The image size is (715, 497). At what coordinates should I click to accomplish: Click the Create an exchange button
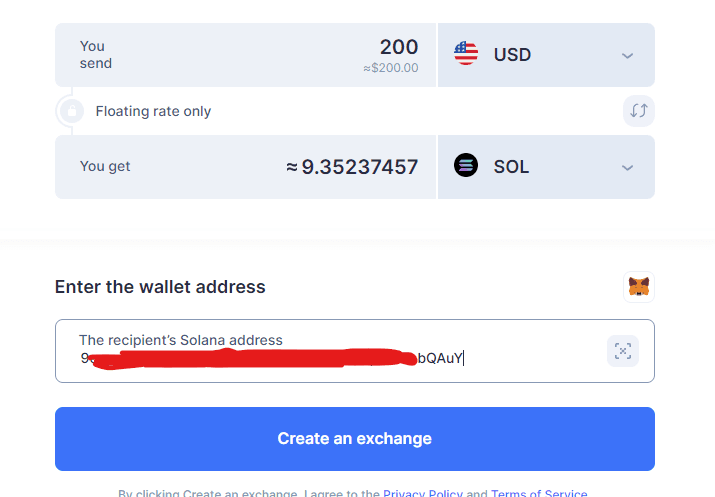pos(355,439)
